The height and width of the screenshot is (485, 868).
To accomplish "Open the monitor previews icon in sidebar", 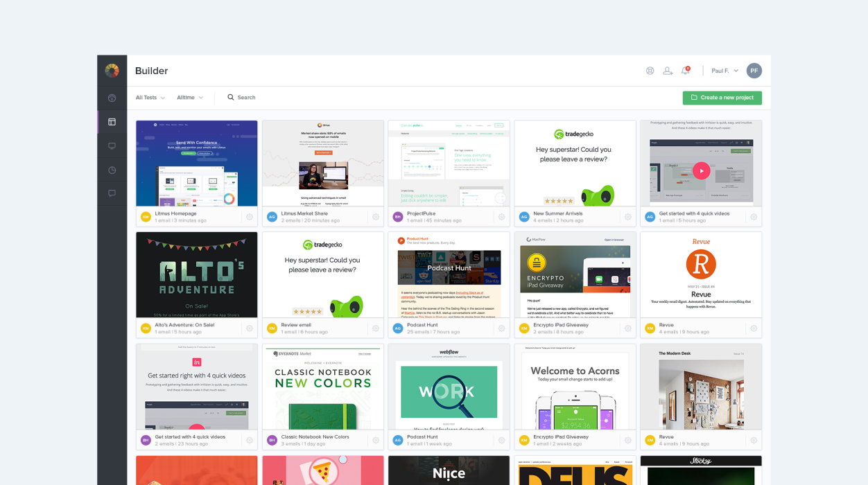I will 112,146.
